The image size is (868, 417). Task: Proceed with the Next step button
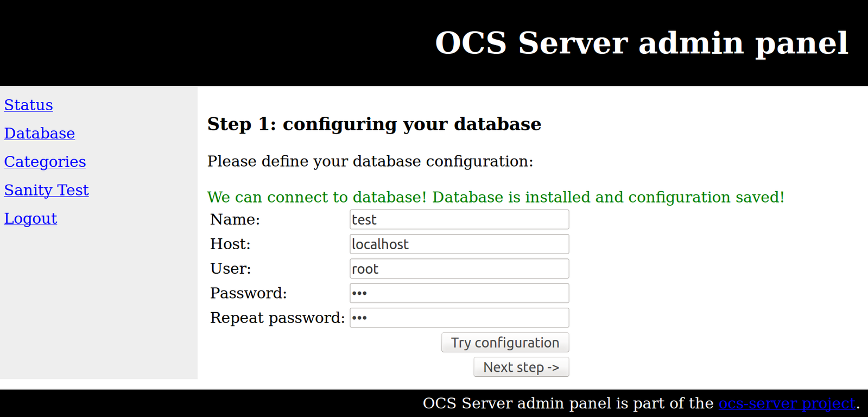click(521, 367)
